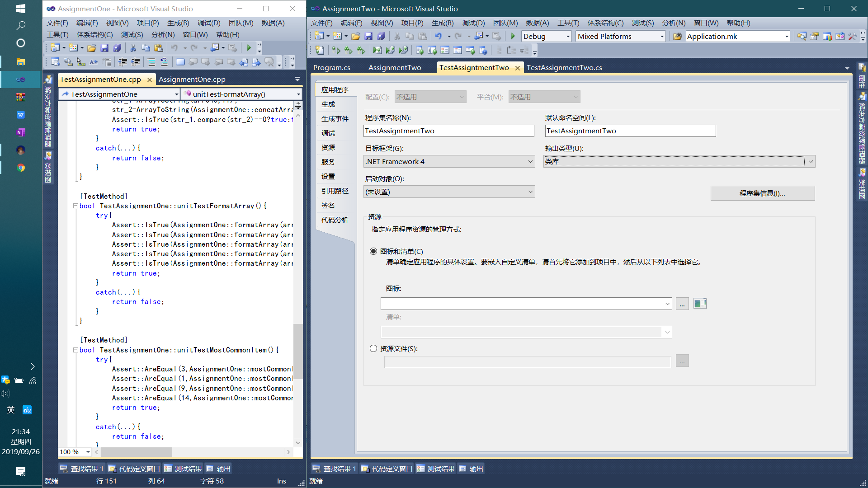Click Find in Files icon beside Application.mk
868x488 pixels.
click(677, 36)
